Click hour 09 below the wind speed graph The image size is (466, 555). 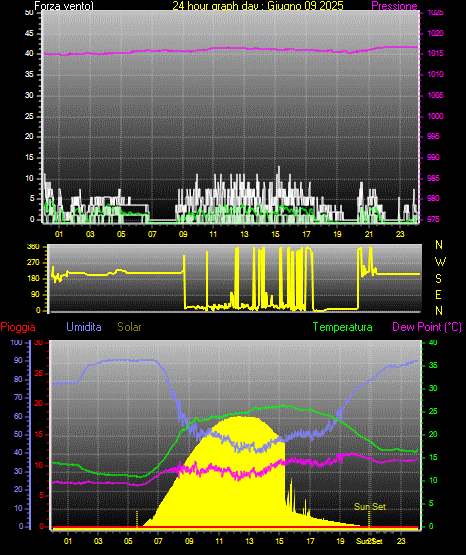(183, 234)
